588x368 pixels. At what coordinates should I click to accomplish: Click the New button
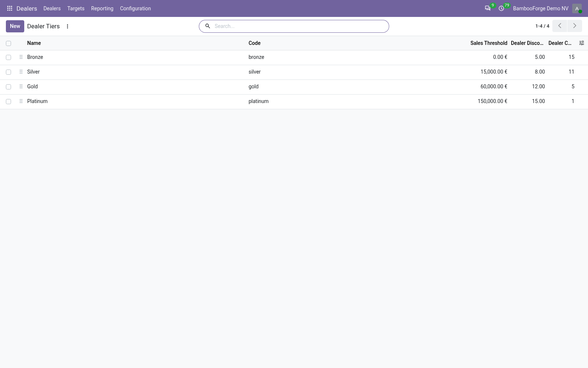click(15, 26)
